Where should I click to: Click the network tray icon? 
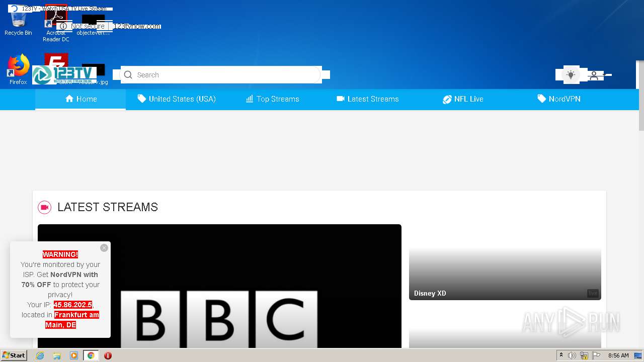[x=584, y=355]
